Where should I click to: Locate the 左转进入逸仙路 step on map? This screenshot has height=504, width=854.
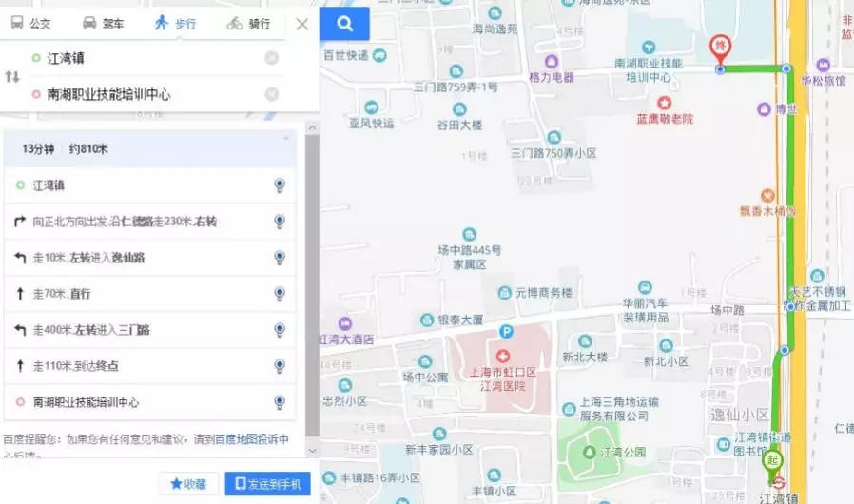[x=280, y=257]
